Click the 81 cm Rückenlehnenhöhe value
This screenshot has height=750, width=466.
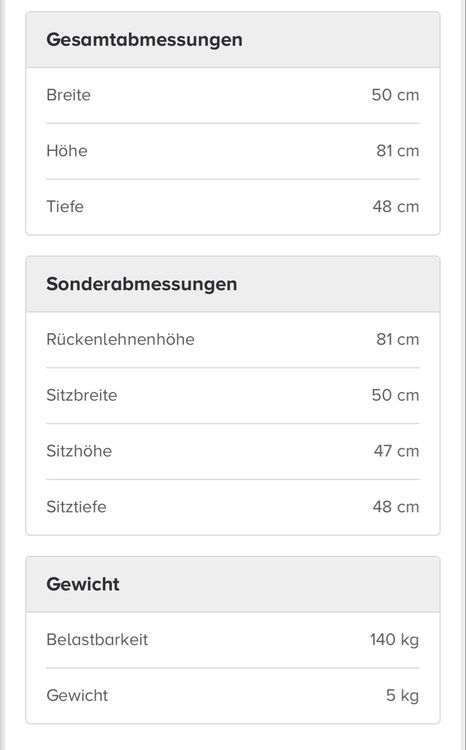(x=398, y=340)
